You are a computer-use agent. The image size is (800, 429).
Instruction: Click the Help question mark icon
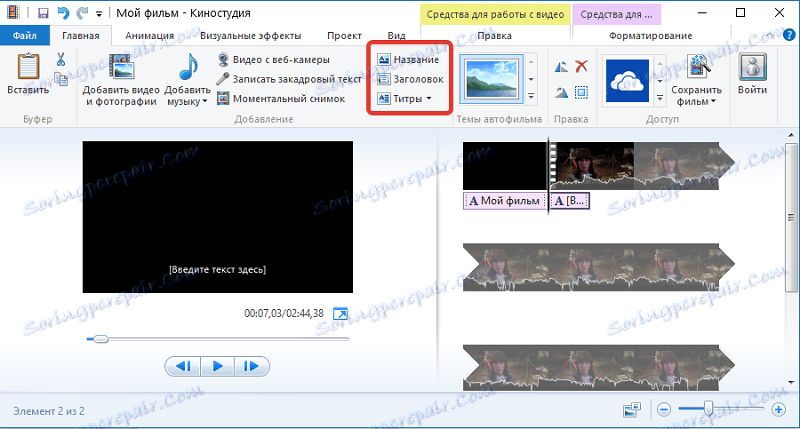pos(789,35)
